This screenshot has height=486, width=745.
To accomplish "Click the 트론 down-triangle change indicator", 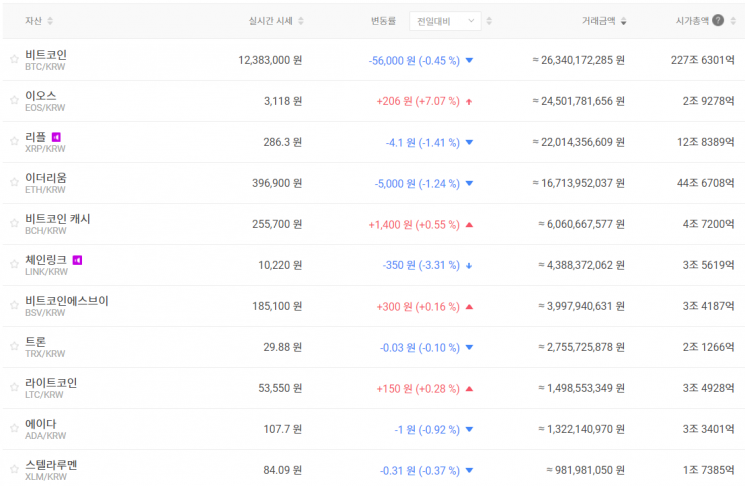I will 469,348.
